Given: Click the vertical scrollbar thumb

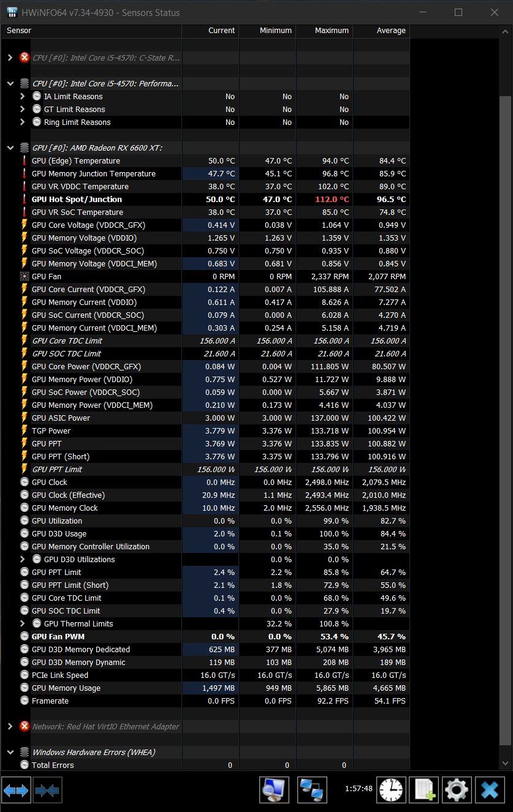Looking at the screenshot, I should point(505,421).
